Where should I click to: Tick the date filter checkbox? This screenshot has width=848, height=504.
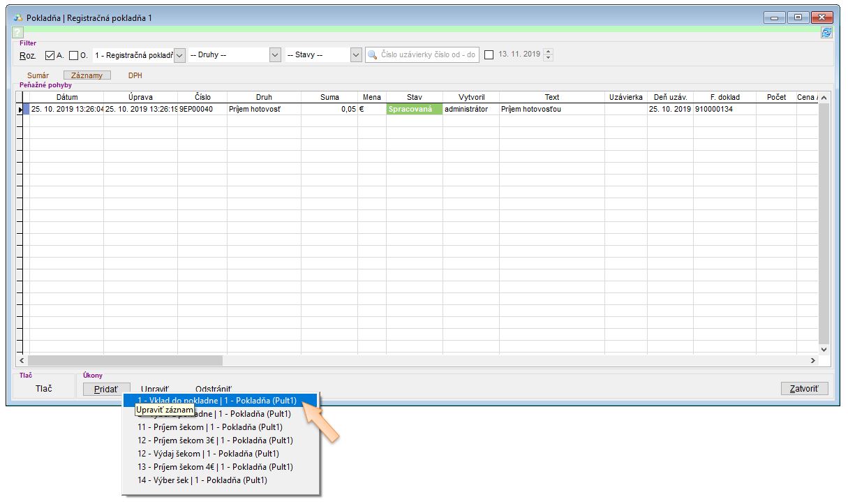(x=489, y=54)
